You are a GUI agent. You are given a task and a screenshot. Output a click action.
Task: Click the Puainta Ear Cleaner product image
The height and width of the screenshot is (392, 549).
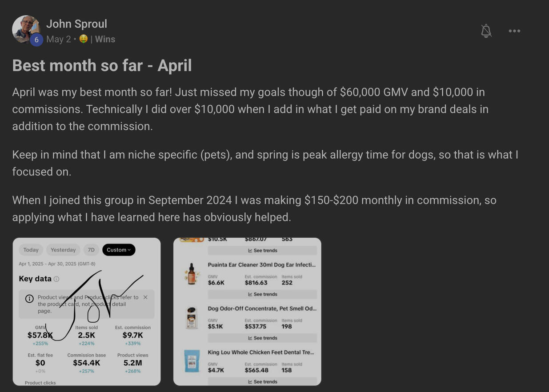click(192, 273)
